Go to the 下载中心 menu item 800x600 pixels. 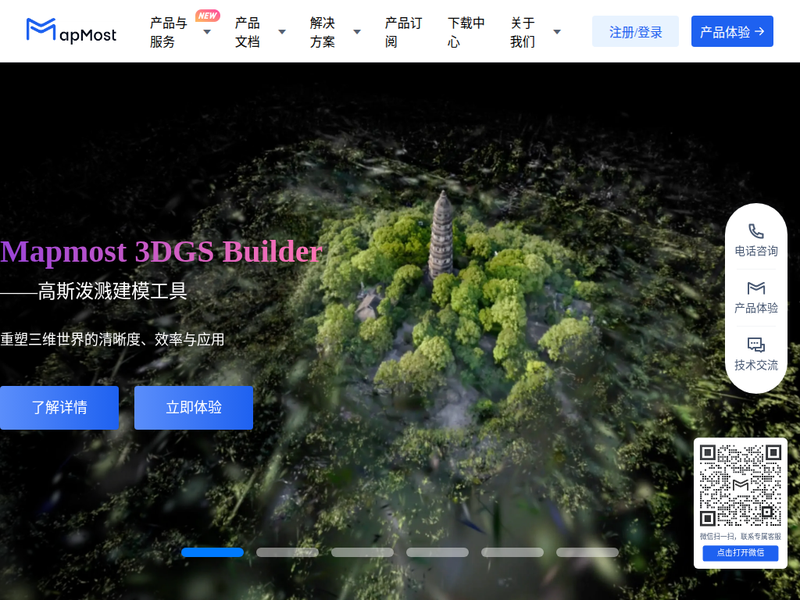pos(466,32)
